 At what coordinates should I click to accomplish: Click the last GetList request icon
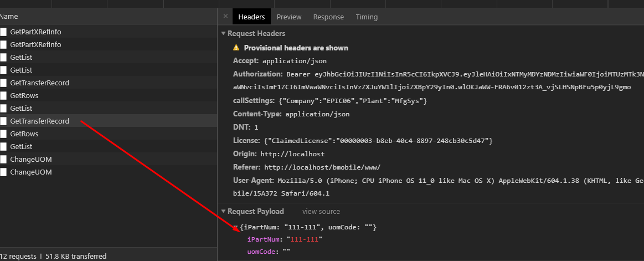(x=3, y=146)
